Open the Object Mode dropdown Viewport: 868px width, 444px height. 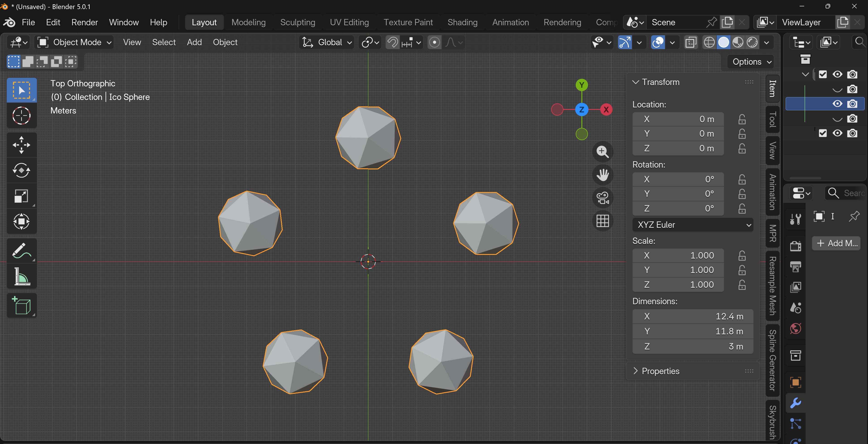pos(74,43)
